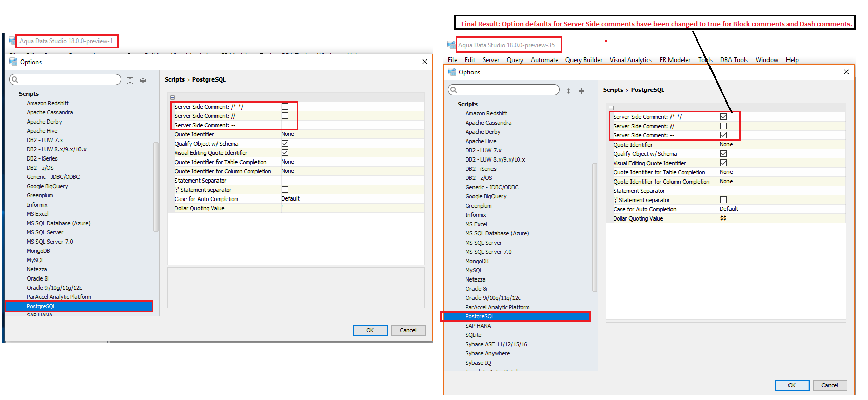Open the File menu

coord(452,60)
